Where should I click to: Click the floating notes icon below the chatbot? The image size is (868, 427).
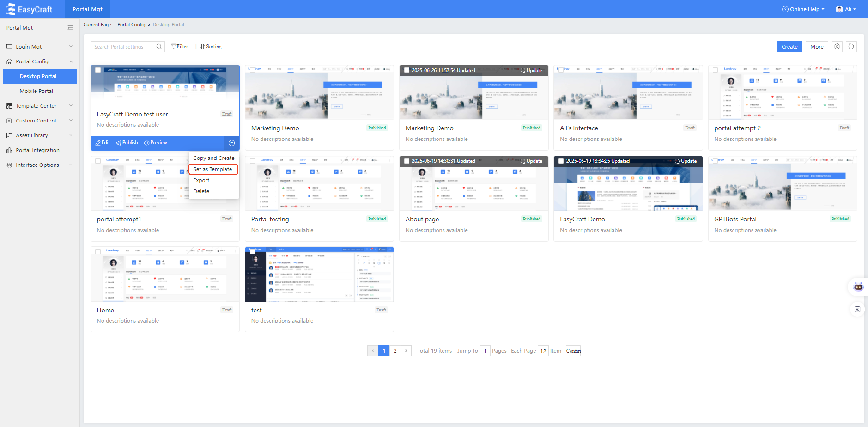point(857,310)
